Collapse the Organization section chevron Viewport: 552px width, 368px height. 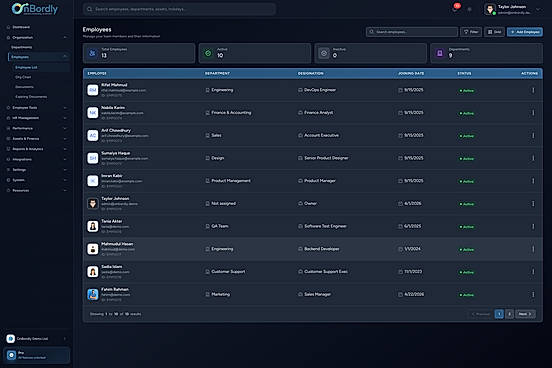pos(65,37)
